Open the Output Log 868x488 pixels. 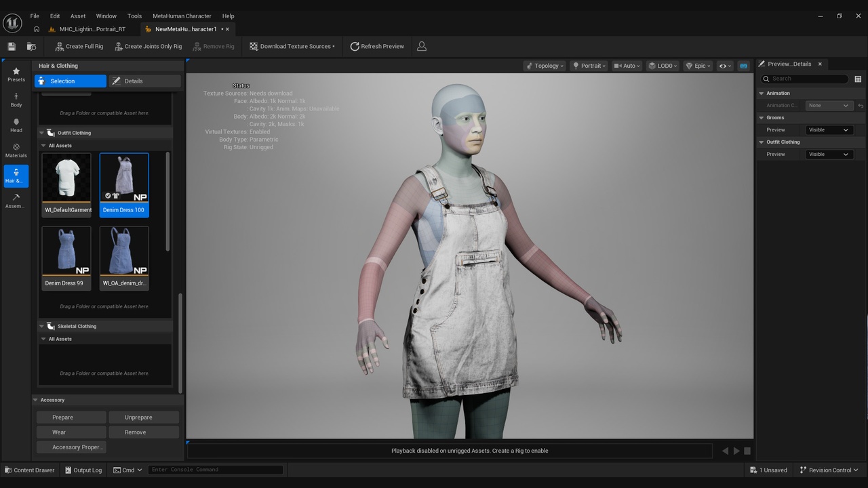pos(83,470)
